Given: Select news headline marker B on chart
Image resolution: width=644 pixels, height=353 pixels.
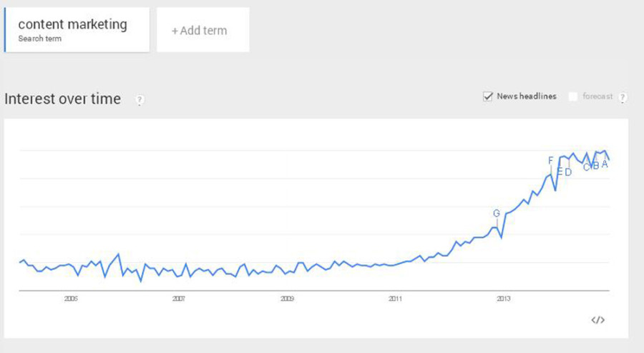Looking at the screenshot, I should pos(595,166).
